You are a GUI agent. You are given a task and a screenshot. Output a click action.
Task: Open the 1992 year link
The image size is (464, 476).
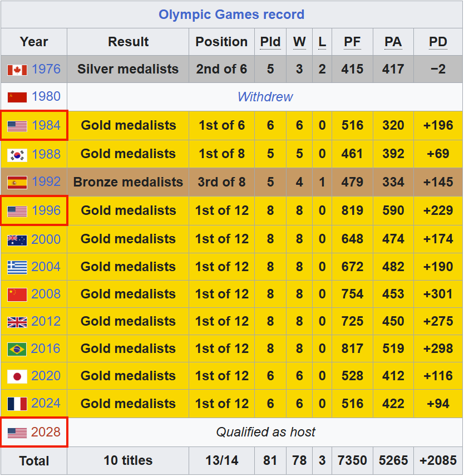pyautogui.click(x=46, y=181)
